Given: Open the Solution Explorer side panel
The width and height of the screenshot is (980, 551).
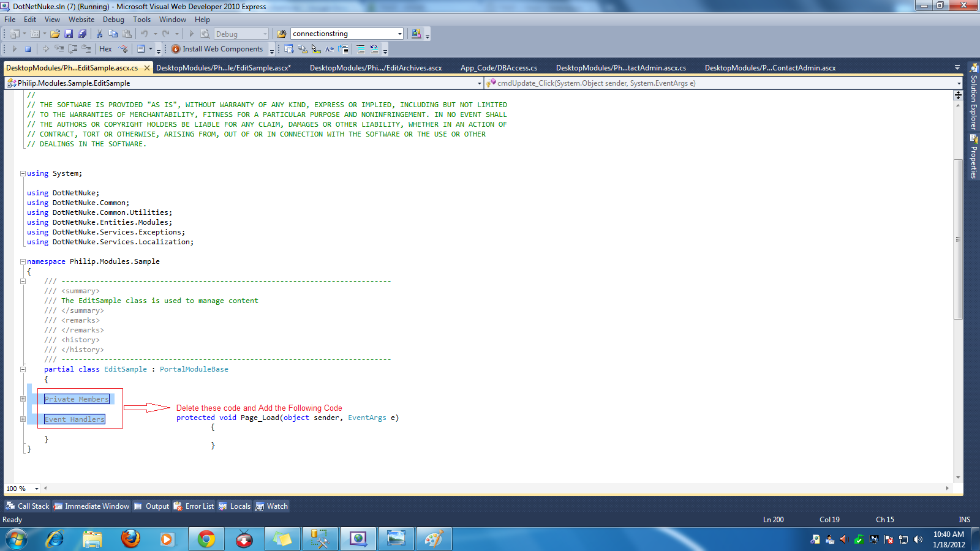Looking at the screenshot, I should [x=973, y=96].
